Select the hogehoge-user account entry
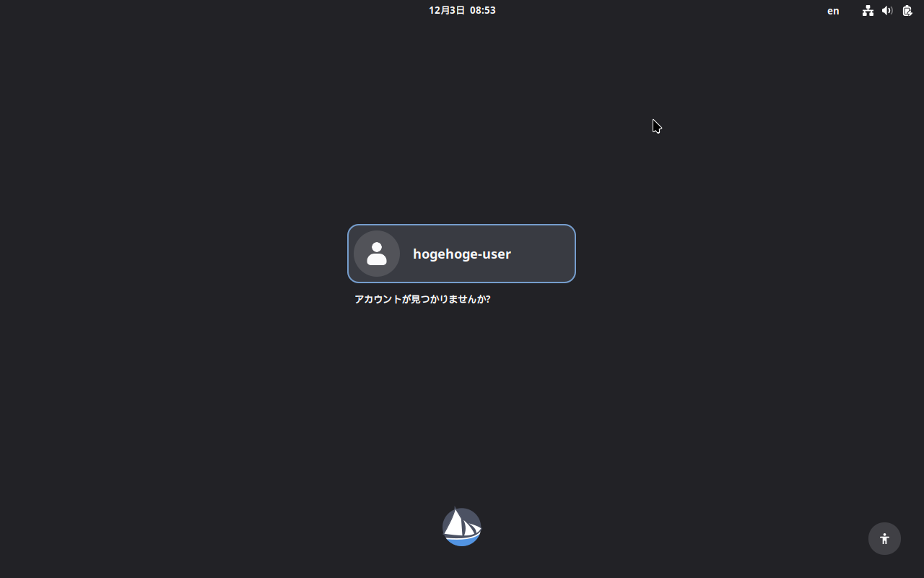Screen dimensions: 924x578 [x=461, y=254]
